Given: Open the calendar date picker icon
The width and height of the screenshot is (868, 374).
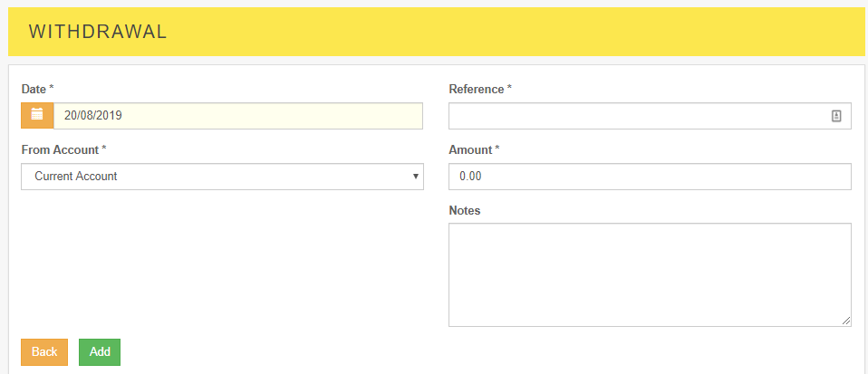Looking at the screenshot, I should point(37,116).
